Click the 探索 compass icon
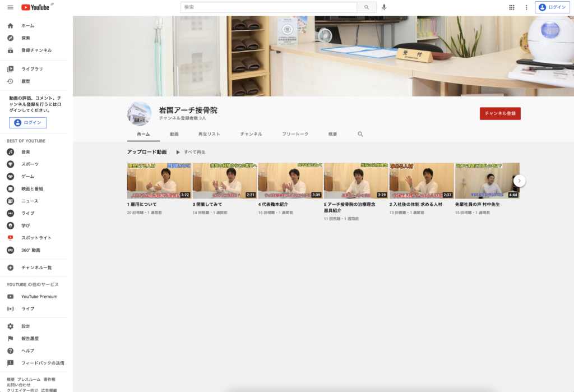Screen dimensions: 574x392 pos(10,38)
